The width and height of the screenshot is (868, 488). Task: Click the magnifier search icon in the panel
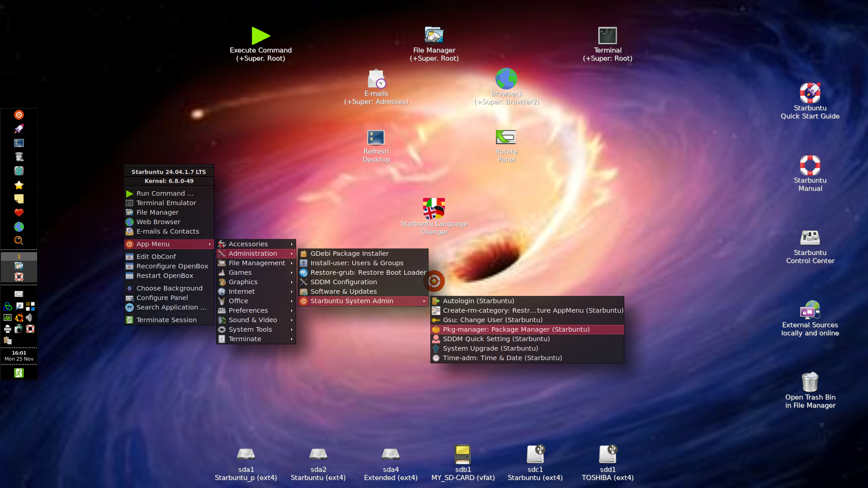[x=19, y=241]
